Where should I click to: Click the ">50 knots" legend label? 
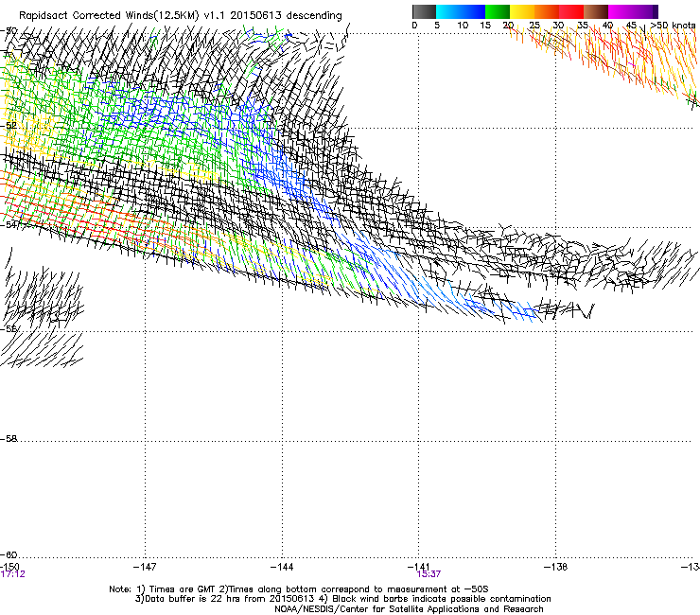673,26
